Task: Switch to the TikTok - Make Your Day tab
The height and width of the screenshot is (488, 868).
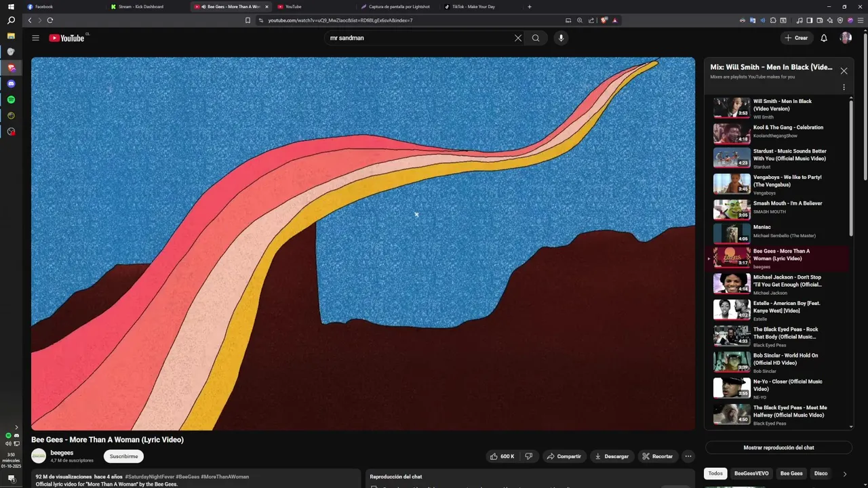Action: (x=481, y=7)
